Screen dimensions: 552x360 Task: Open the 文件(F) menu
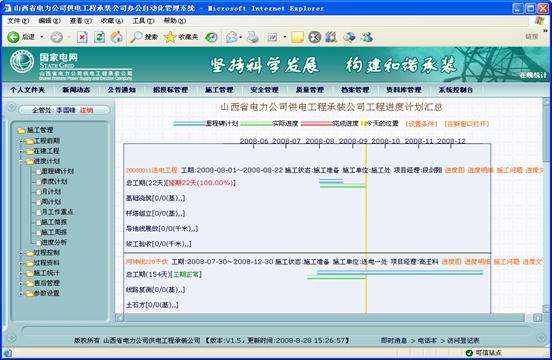(x=18, y=21)
